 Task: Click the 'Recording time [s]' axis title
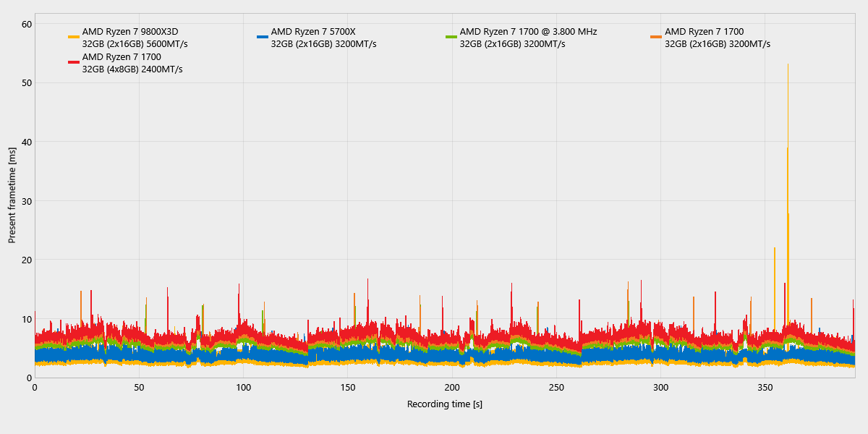point(445,404)
